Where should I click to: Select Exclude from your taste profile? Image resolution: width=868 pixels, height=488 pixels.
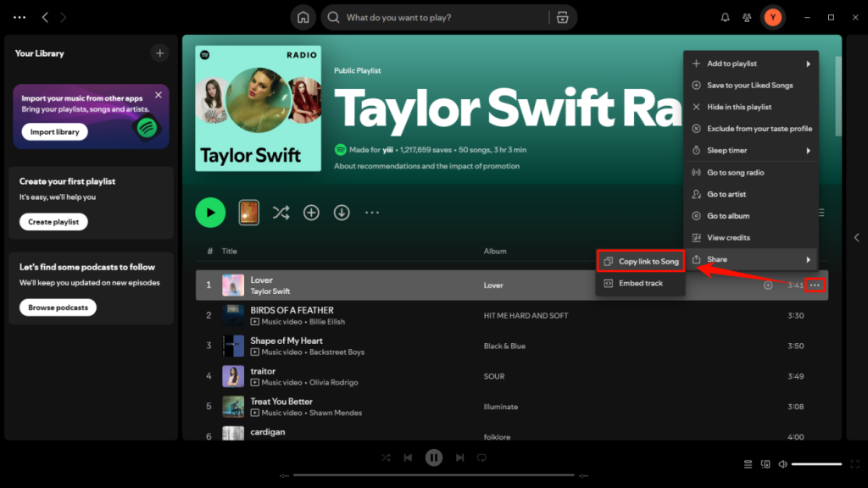(751, 129)
